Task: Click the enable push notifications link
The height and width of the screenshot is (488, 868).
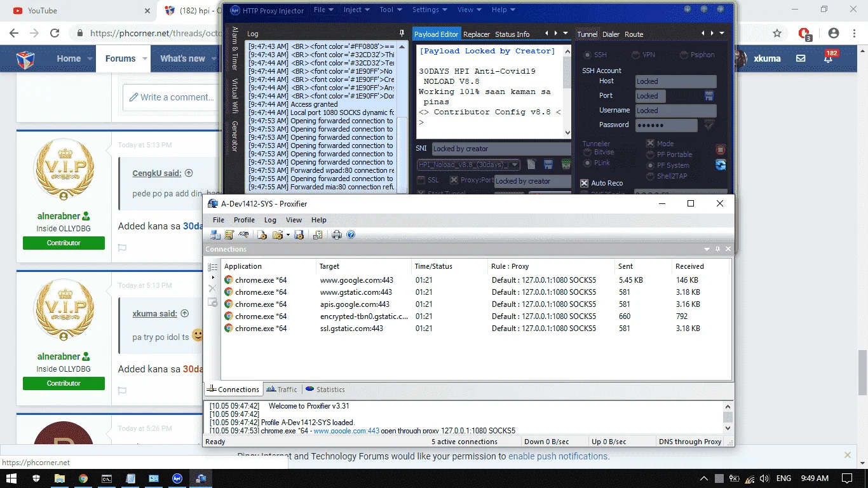Action: (x=559, y=456)
